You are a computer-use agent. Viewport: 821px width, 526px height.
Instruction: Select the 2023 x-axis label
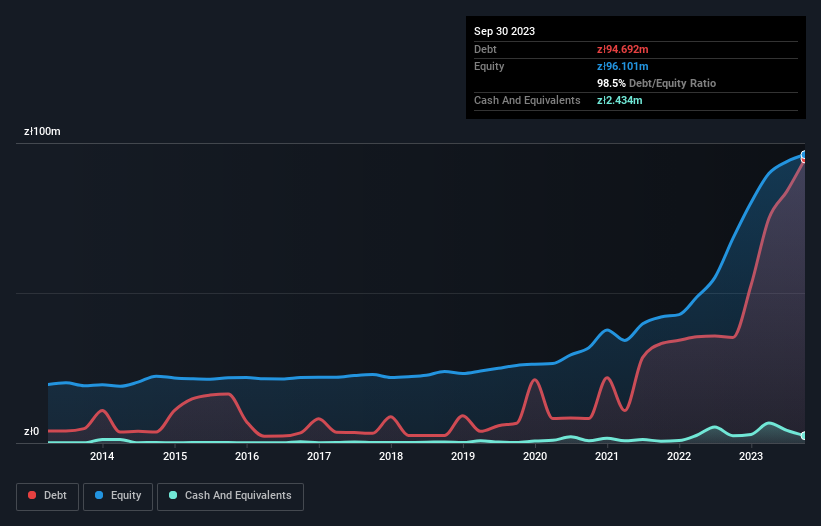(751, 456)
